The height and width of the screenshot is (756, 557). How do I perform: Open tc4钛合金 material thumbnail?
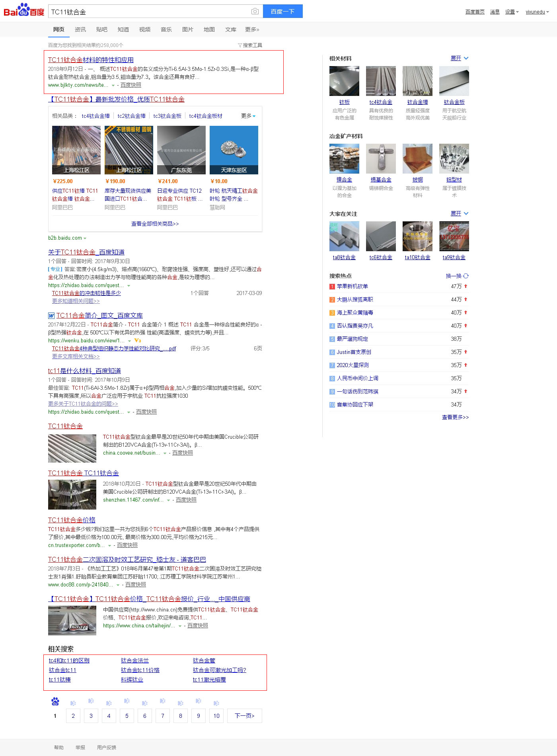point(381,81)
